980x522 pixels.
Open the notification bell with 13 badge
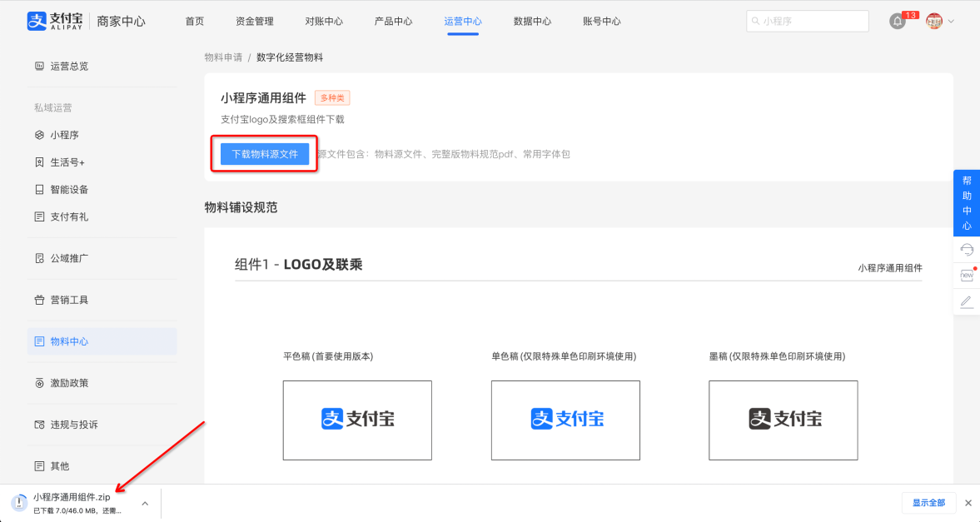click(898, 22)
